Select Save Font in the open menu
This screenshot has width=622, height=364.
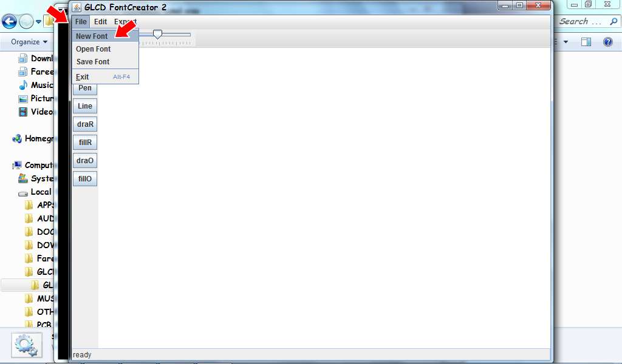92,61
